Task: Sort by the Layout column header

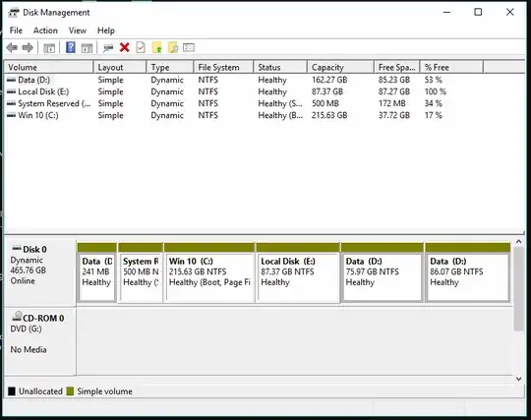Action: point(120,68)
